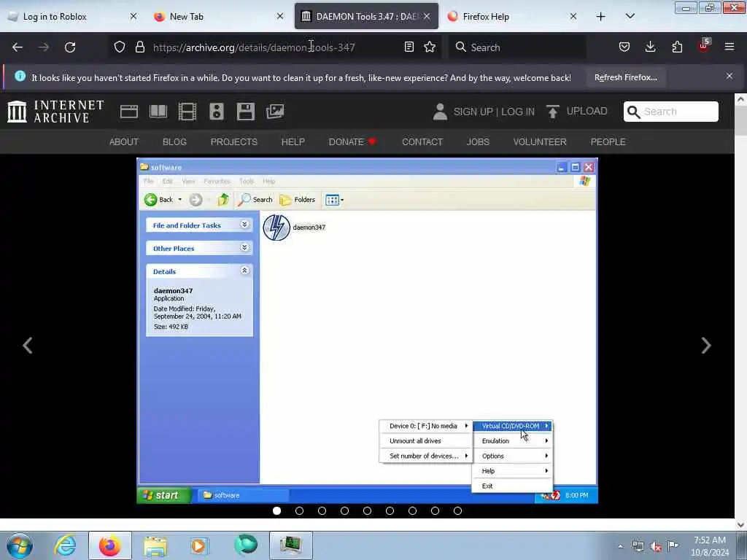Select the second carousel dot
Viewport: 747px width, 560px height.
[x=299, y=510]
